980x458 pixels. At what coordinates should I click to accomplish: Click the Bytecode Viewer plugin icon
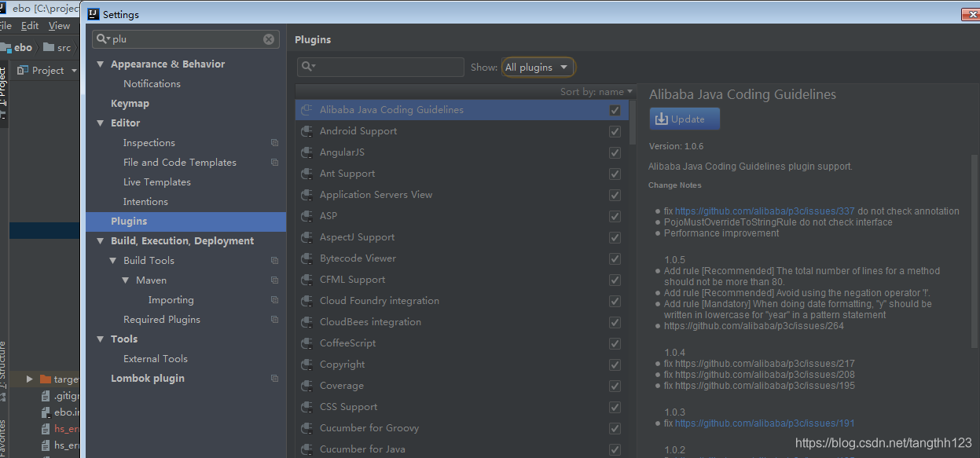306,258
